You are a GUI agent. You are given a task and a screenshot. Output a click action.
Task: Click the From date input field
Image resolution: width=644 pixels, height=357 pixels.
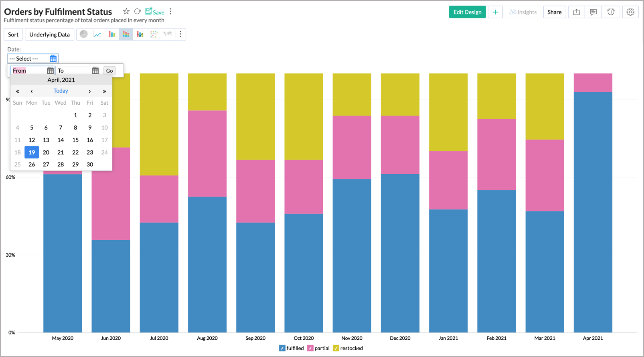(x=28, y=71)
